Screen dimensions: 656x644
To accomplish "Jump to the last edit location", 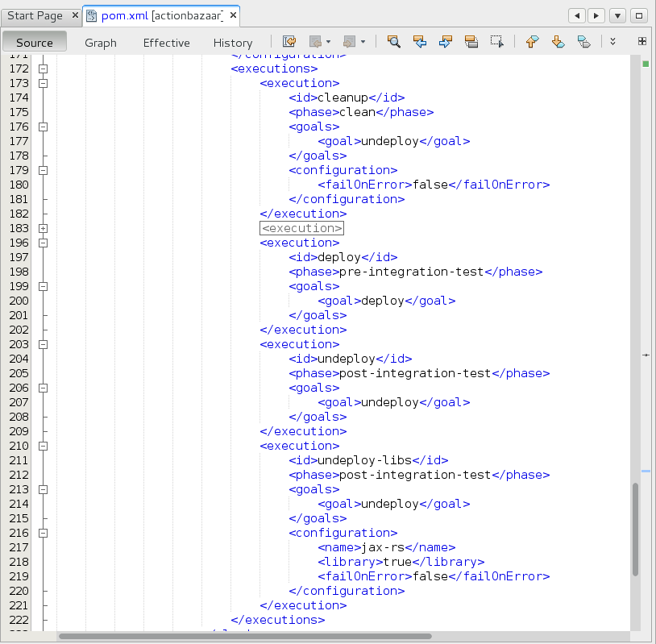I will 289,42.
